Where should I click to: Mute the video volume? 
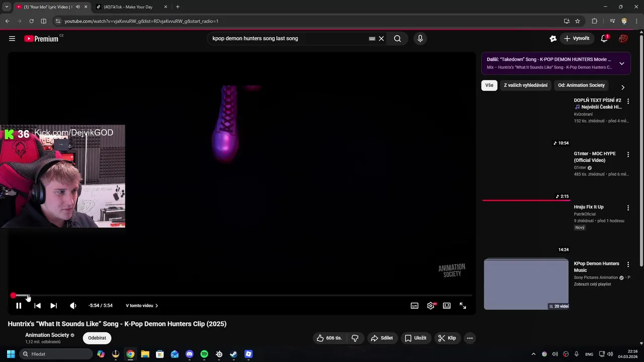[x=73, y=306]
